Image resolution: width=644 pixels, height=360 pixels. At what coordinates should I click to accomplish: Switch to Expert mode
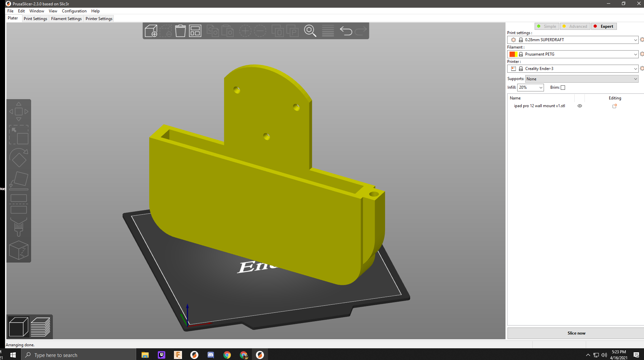click(x=604, y=26)
